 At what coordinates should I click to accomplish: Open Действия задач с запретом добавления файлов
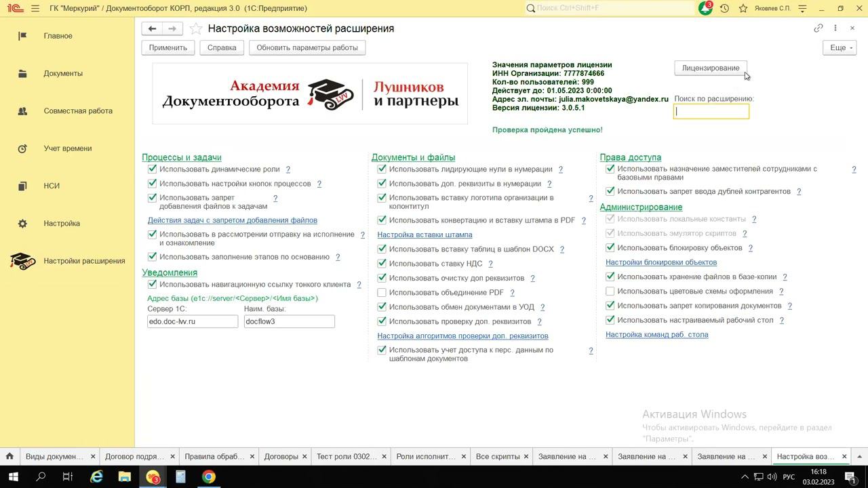pos(233,220)
